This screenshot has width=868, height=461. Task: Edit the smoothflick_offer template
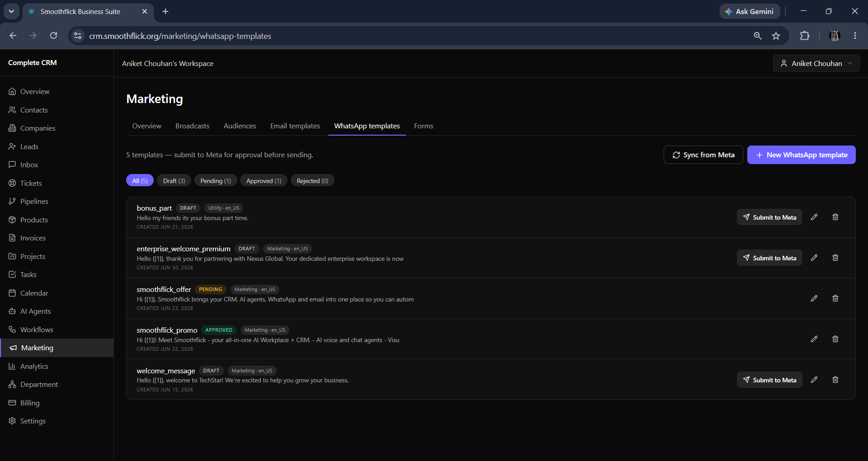(x=814, y=298)
